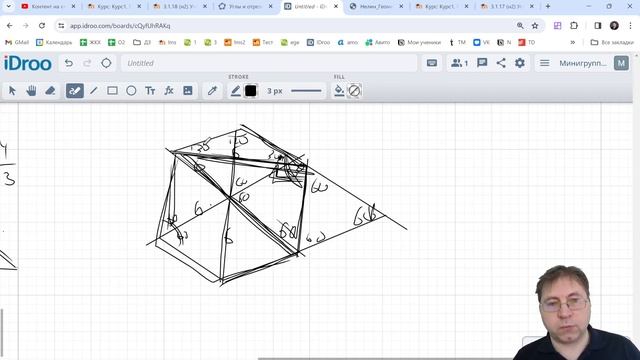
Task: Edit the Untitled board name field
Action: (x=269, y=63)
